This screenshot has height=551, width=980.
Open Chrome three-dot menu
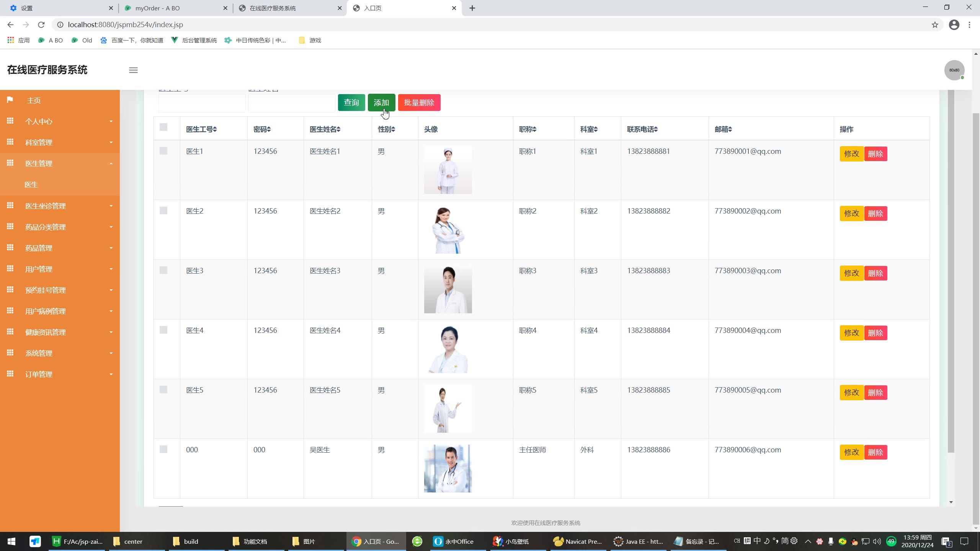pos(970,25)
